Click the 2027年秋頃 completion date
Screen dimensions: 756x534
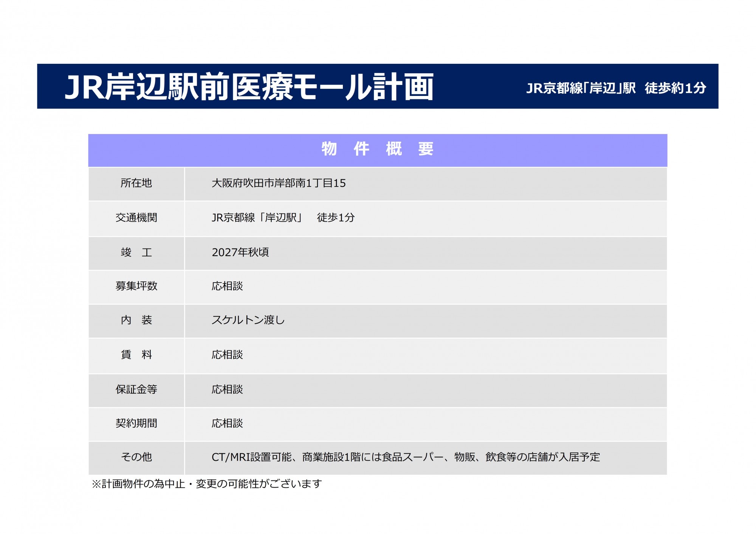(240, 252)
